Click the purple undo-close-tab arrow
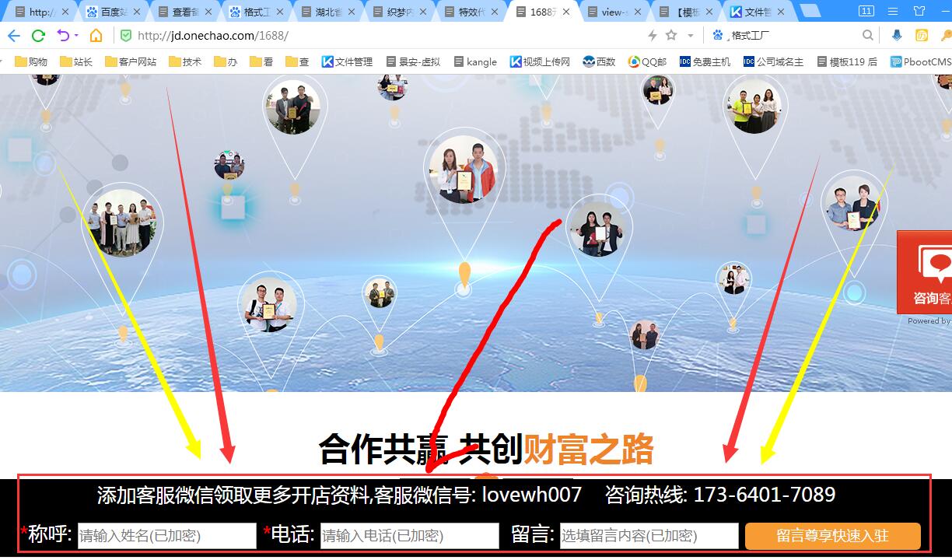 pyautogui.click(x=63, y=36)
